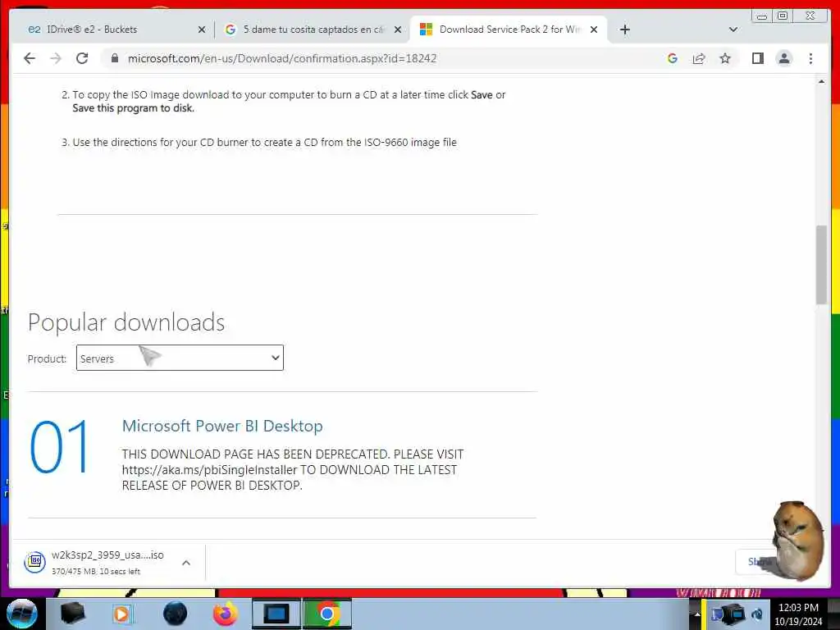Click the 'Product:' label

click(47, 359)
